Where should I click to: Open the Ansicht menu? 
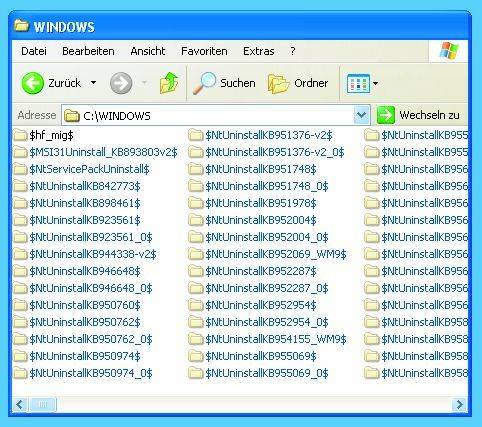pos(148,51)
